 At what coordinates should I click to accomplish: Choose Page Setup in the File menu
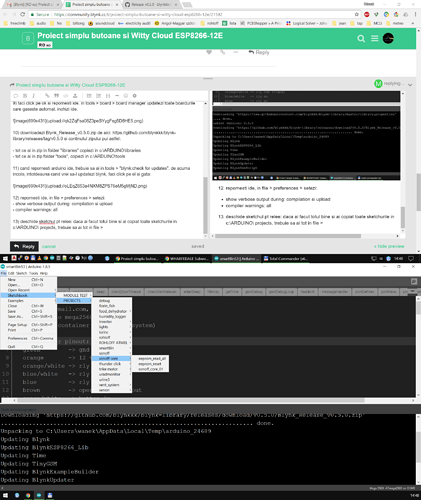pos(28,325)
